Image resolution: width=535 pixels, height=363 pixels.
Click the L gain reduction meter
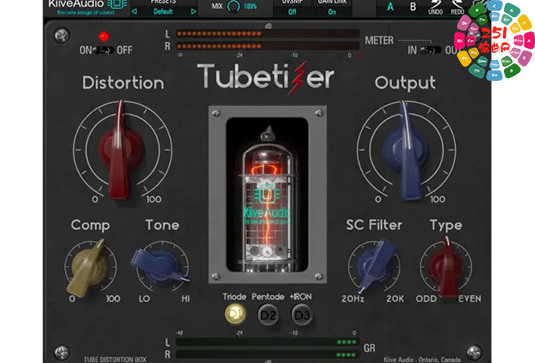(268, 342)
